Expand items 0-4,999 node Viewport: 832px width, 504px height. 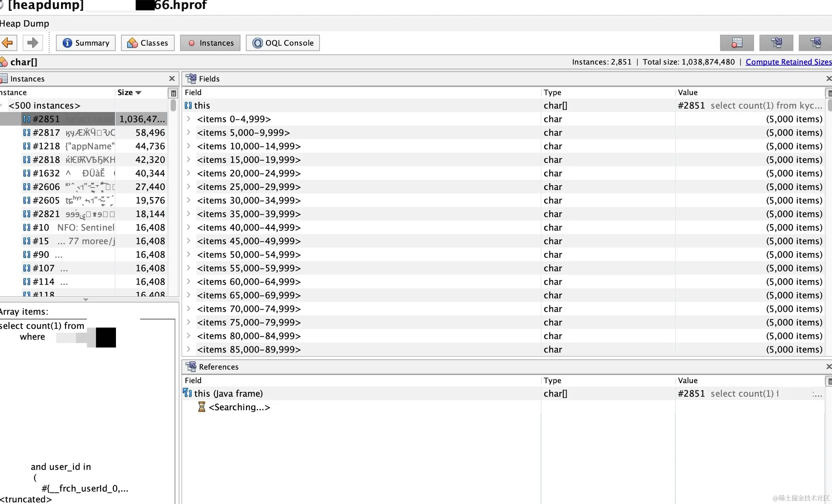pyautogui.click(x=189, y=119)
